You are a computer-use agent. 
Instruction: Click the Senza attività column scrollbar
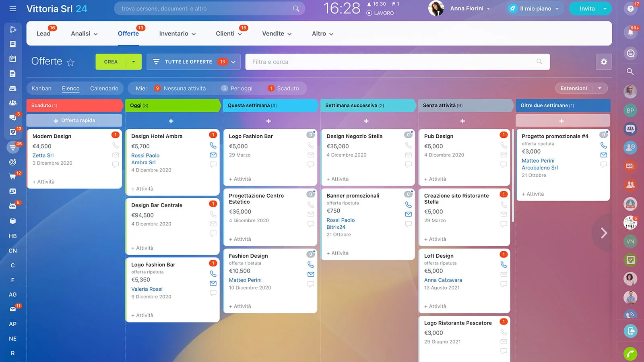click(x=513, y=176)
